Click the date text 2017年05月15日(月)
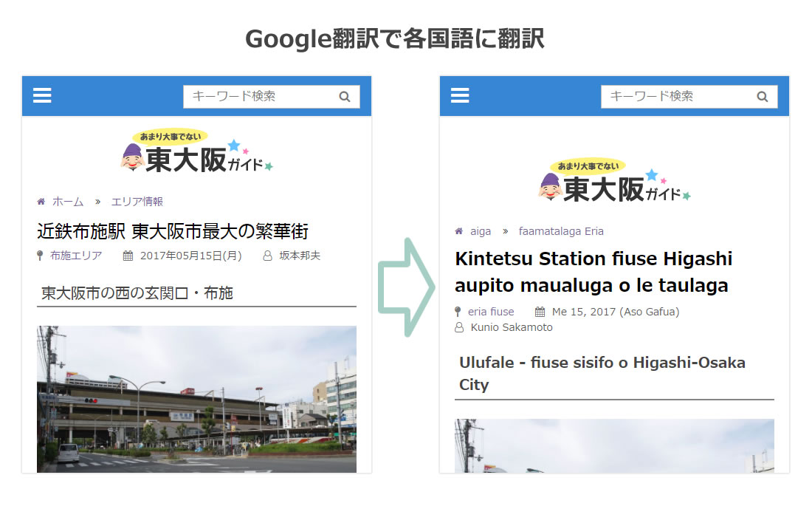Viewport: 812px width, 506px height. [x=191, y=256]
